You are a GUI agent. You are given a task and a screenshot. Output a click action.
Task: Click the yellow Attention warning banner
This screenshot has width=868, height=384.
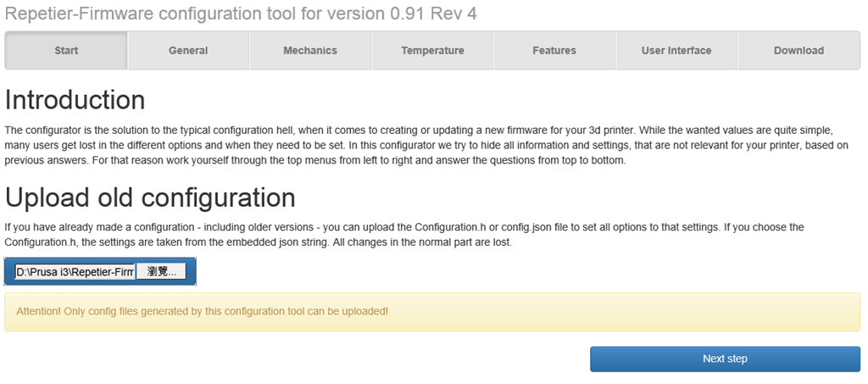click(432, 312)
